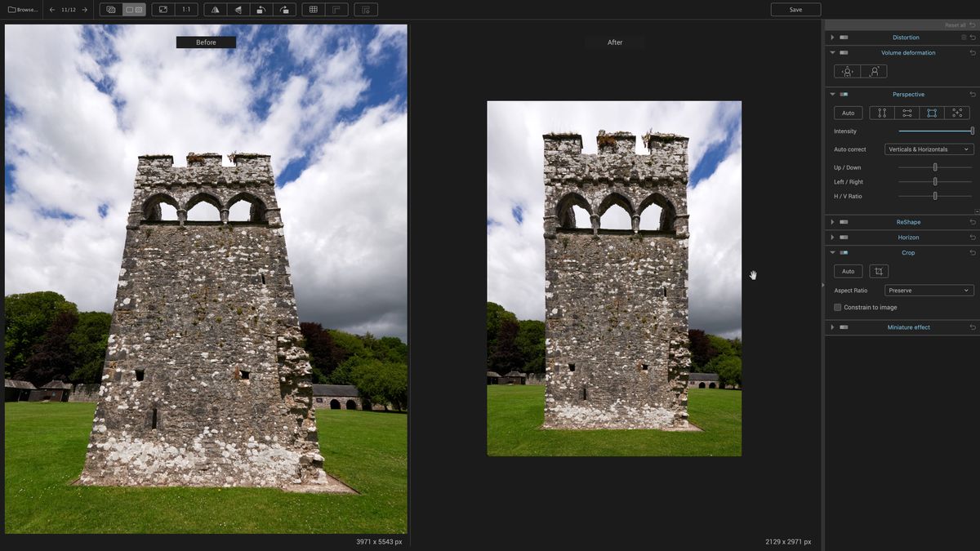The height and width of the screenshot is (551, 980).
Task: Select the 8-point perspective correction tool
Action: point(957,113)
